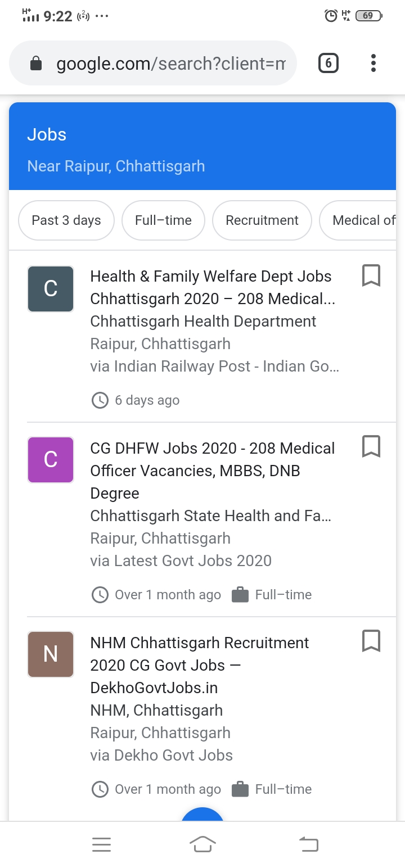Tap the brown N company logo thumbnail

click(x=51, y=654)
